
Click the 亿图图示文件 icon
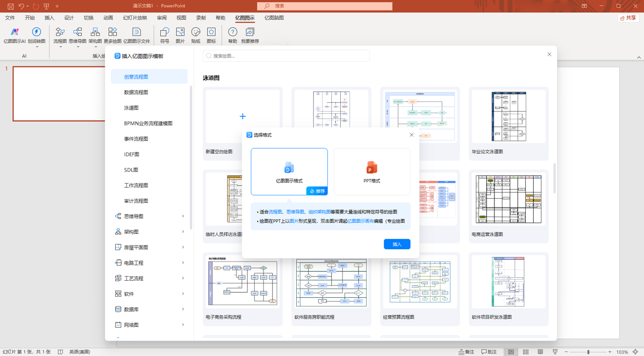(x=137, y=35)
